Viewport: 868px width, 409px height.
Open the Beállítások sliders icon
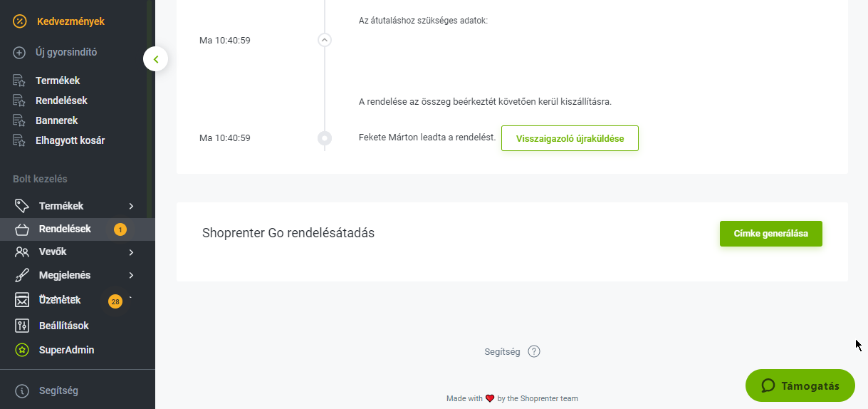[22, 326]
